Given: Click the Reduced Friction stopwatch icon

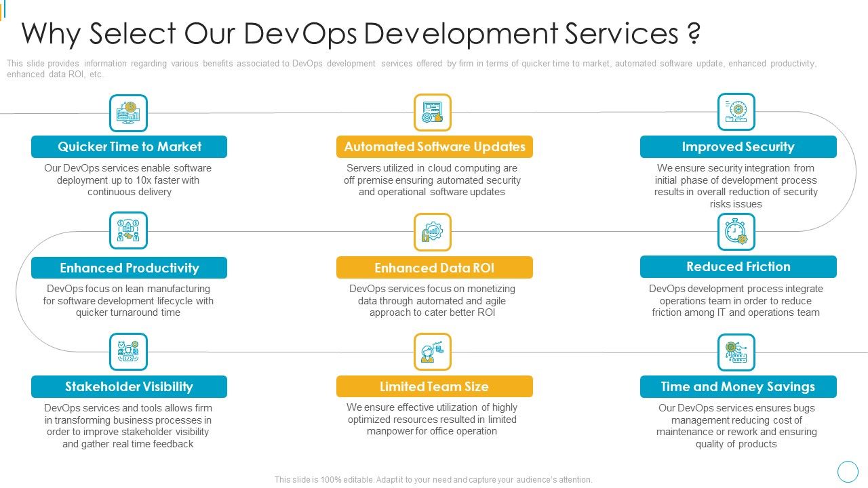Looking at the screenshot, I should (x=736, y=232).
